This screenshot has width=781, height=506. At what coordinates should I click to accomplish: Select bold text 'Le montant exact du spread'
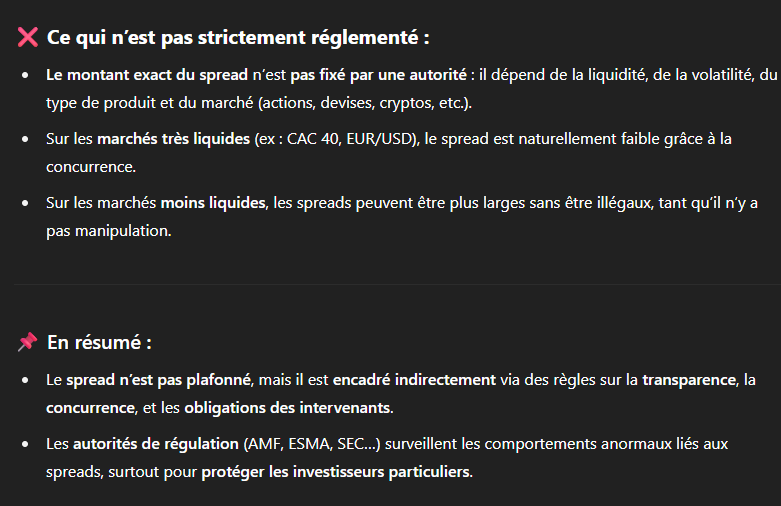(x=147, y=75)
